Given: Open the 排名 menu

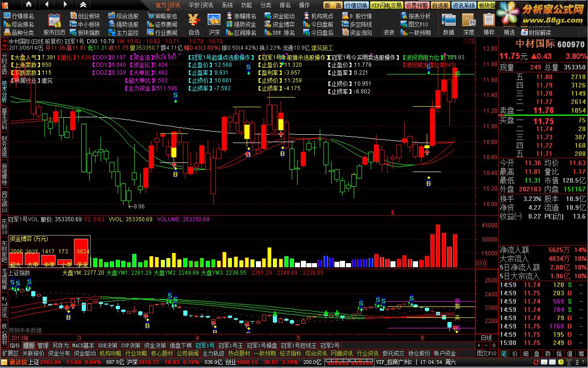Looking at the screenshot, I should click(x=285, y=5).
